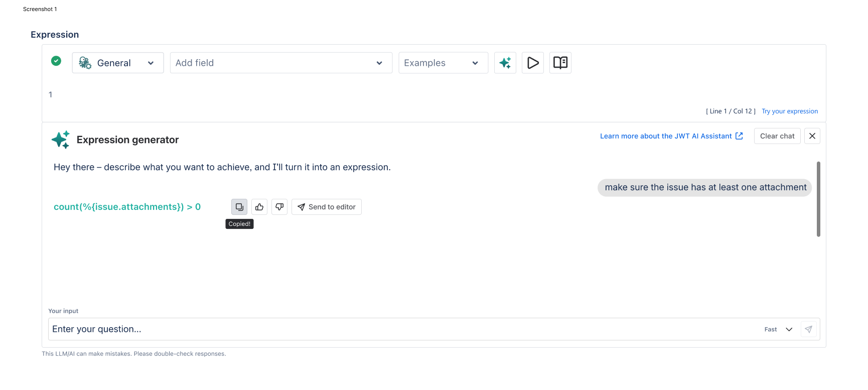Submit question with the send arrow icon
This screenshot has height=390, width=868.
coord(808,329)
